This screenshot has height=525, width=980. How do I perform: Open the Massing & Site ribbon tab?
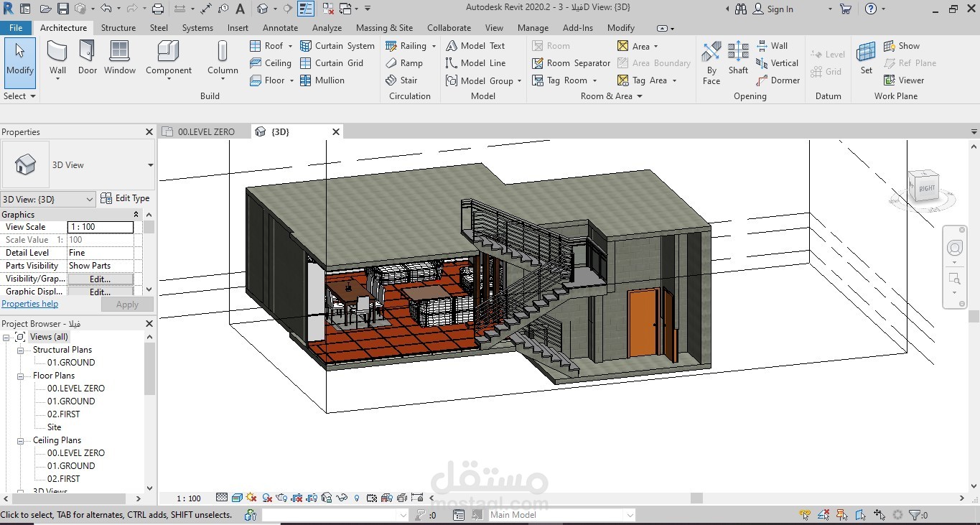click(384, 28)
